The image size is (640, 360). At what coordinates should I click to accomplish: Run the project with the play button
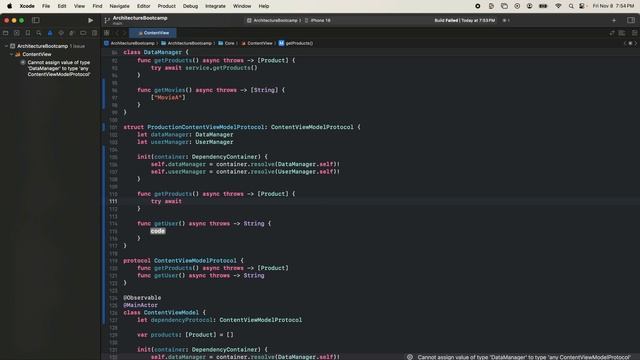click(91, 20)
